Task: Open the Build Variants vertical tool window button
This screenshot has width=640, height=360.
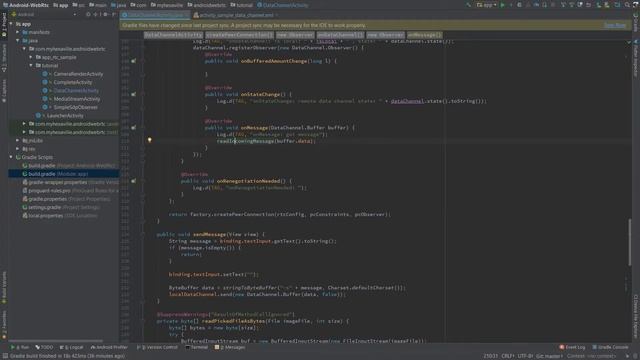Action: pyautogui.click(x=4, y=287)
